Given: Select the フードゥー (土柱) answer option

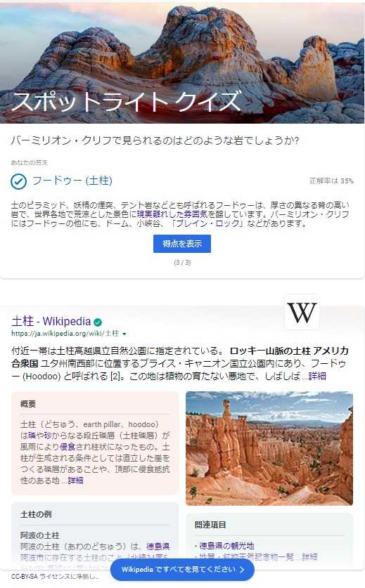Looking at the screenshot, I should point(72,181).
